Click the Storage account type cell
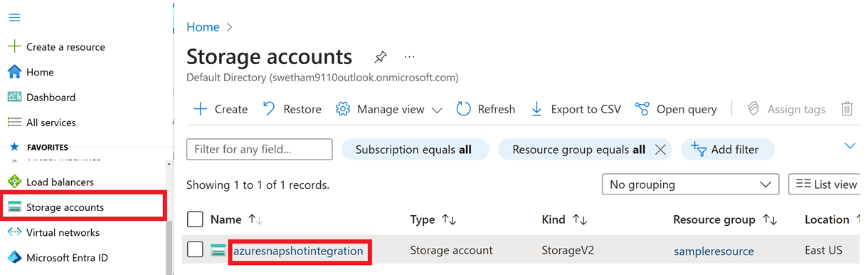The height and width of the screenshot is (275, 868). [451, 251]
